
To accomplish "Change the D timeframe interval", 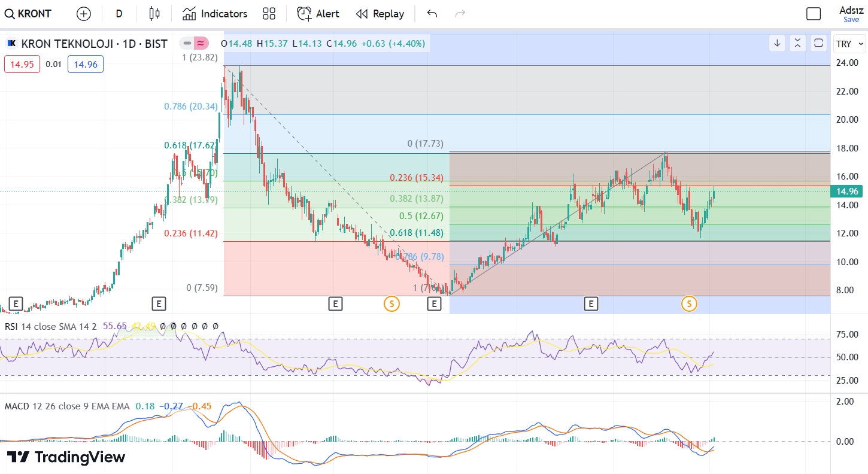I will pos(119,14).
